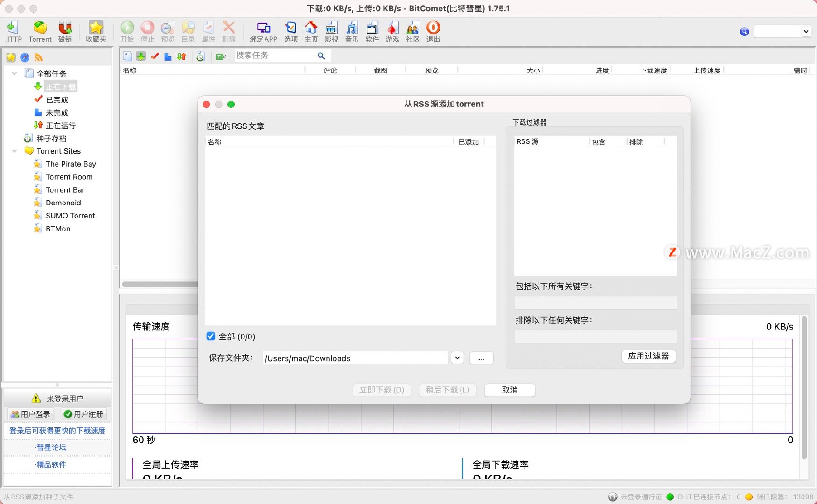Sort by 名称 column header in task list
Image resolution: width=817 pixels, height=504 pixels.
click(x=212, y=70)
